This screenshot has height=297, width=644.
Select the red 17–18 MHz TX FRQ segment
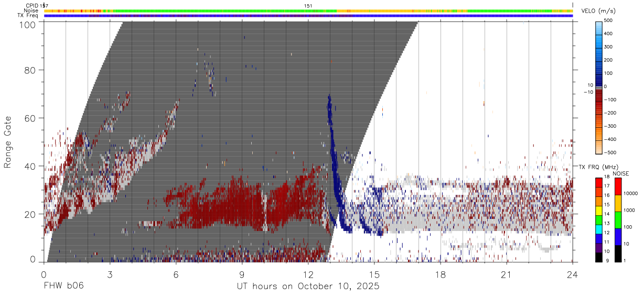(599, 182)
